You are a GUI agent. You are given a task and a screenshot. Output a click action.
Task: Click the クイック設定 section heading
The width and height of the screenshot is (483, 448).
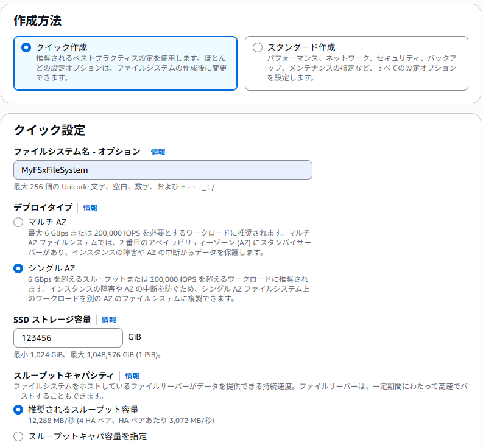click(x=49, y=130)
